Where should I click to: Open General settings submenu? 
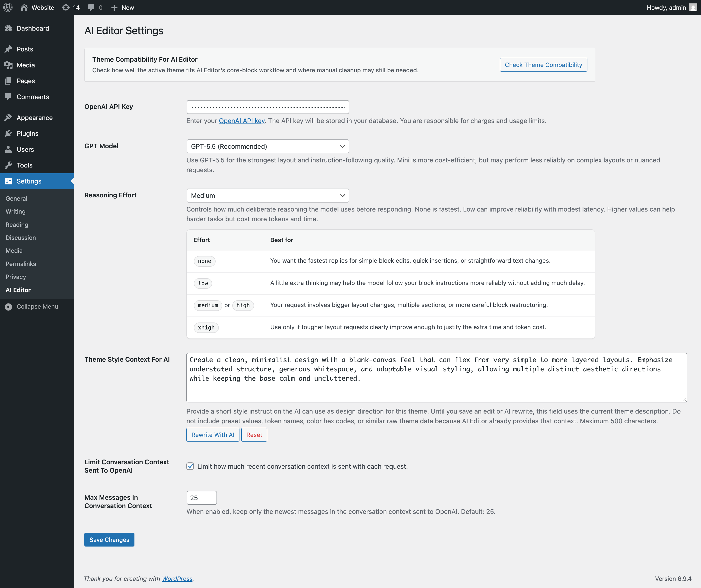(16, 199)
